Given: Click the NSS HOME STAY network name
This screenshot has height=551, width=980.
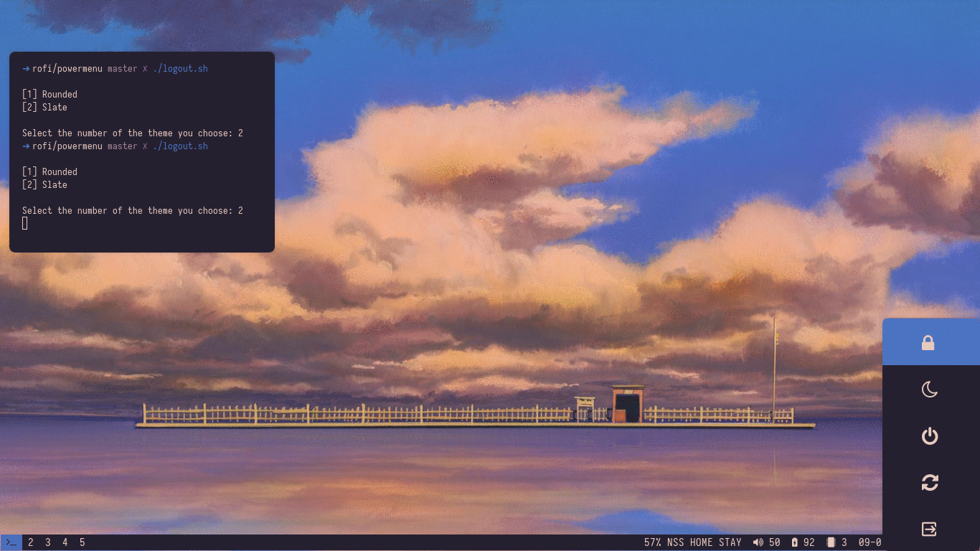Looking at the screenshot, I should 704,542.
